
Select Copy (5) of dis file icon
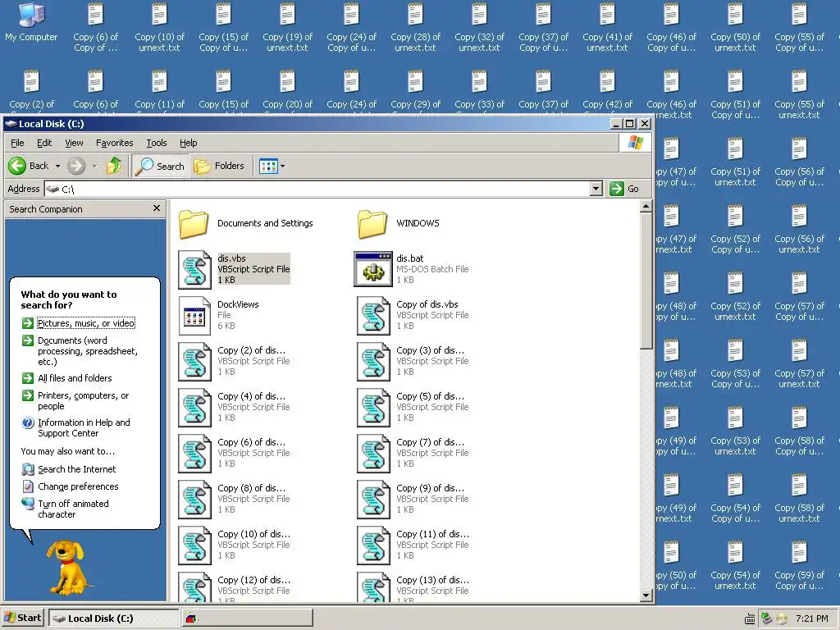click(x=373, y=408)
